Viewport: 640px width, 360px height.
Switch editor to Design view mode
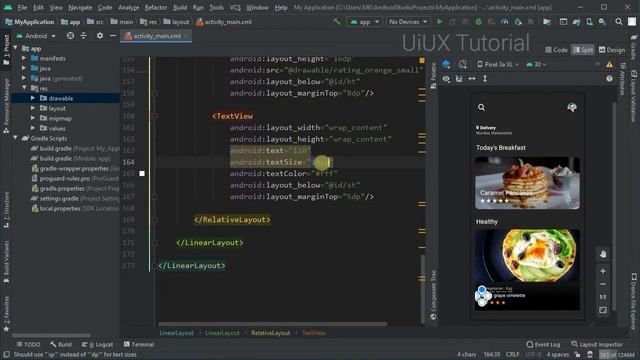point(612,50)
